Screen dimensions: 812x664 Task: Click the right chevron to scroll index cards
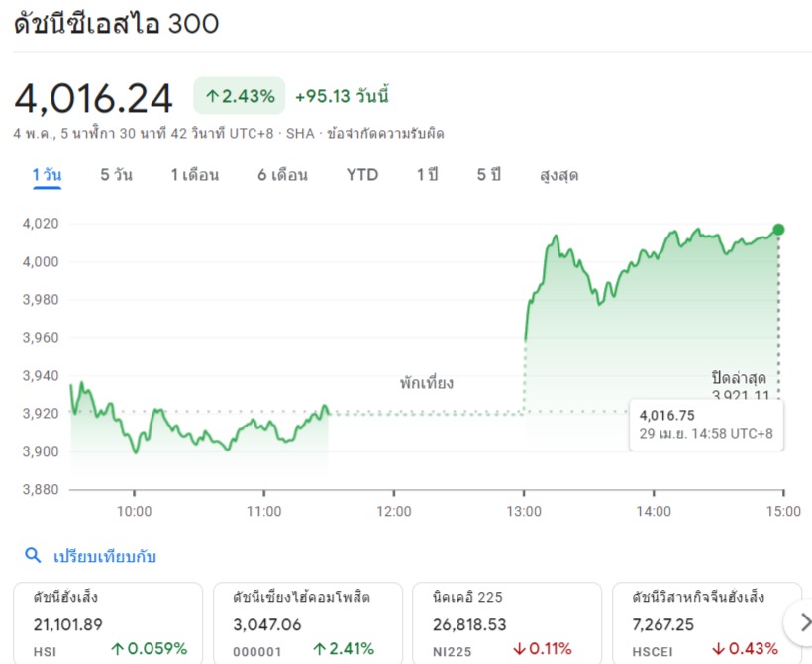tap(797, 622)
